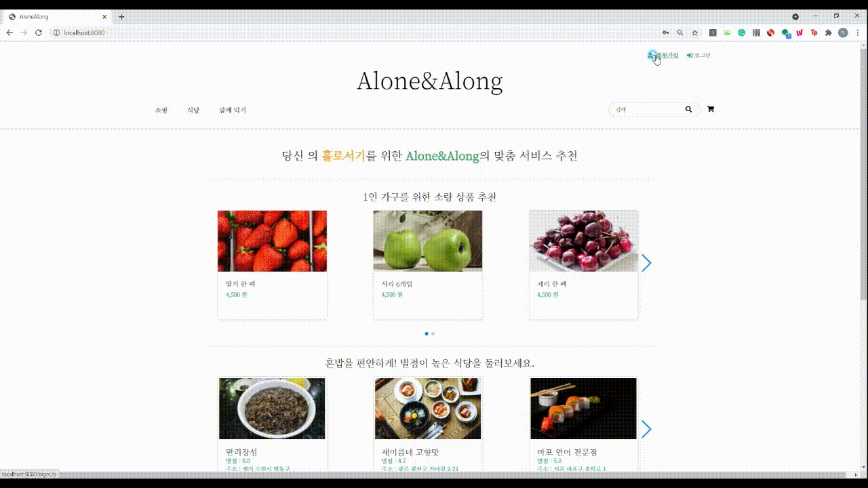Open the Chrome extensions puzzle icon
868x488 pixels.
tap(829, 33)
